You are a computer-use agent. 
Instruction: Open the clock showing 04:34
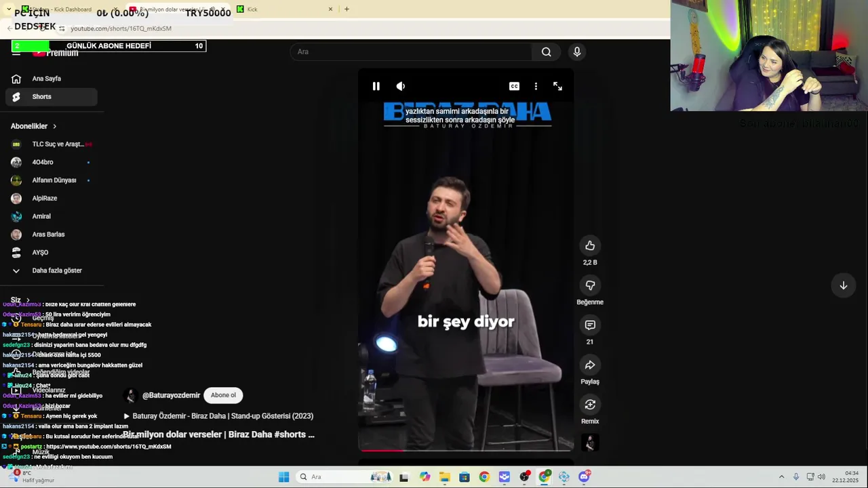pyautogui.click(x=845, y=477)
